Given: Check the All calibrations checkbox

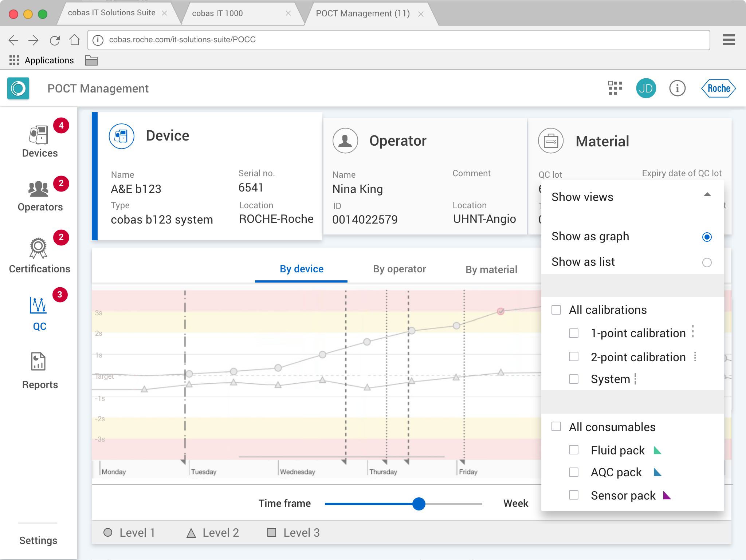Looking at the screenshot, I should [x=556, y=310].
